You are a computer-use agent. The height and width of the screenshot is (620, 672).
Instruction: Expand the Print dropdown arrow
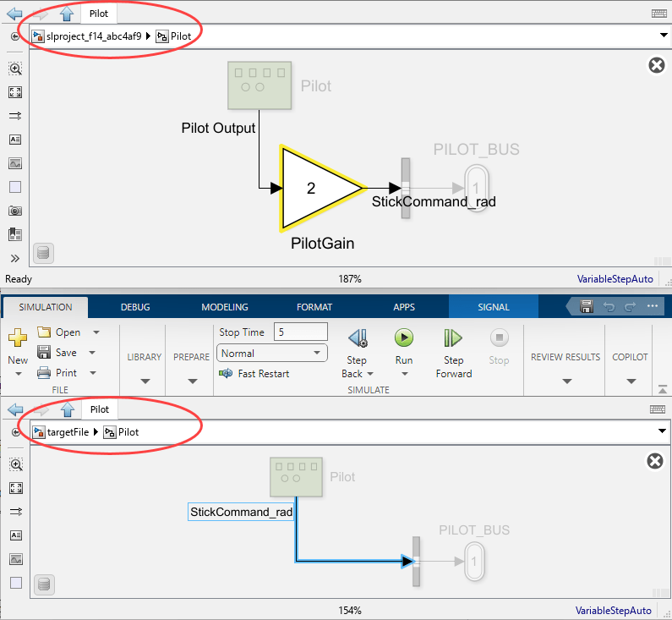pos(93,373)
